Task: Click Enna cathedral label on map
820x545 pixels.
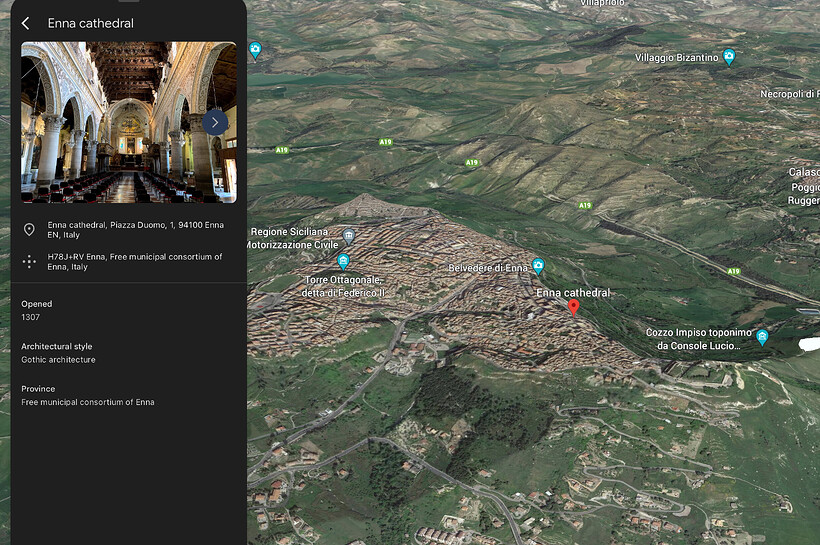Action: [x=573, y=293]
